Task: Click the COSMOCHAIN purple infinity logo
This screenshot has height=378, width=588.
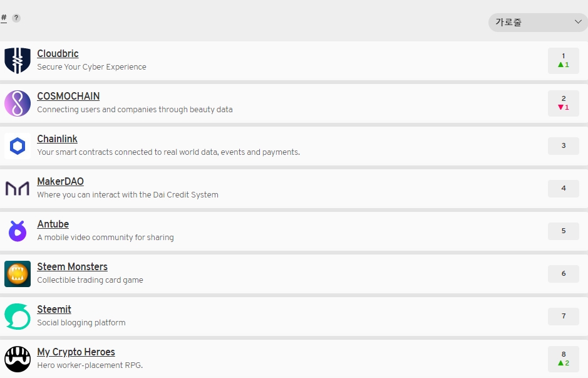Action: pyautogui.click(x=18, y=103)
